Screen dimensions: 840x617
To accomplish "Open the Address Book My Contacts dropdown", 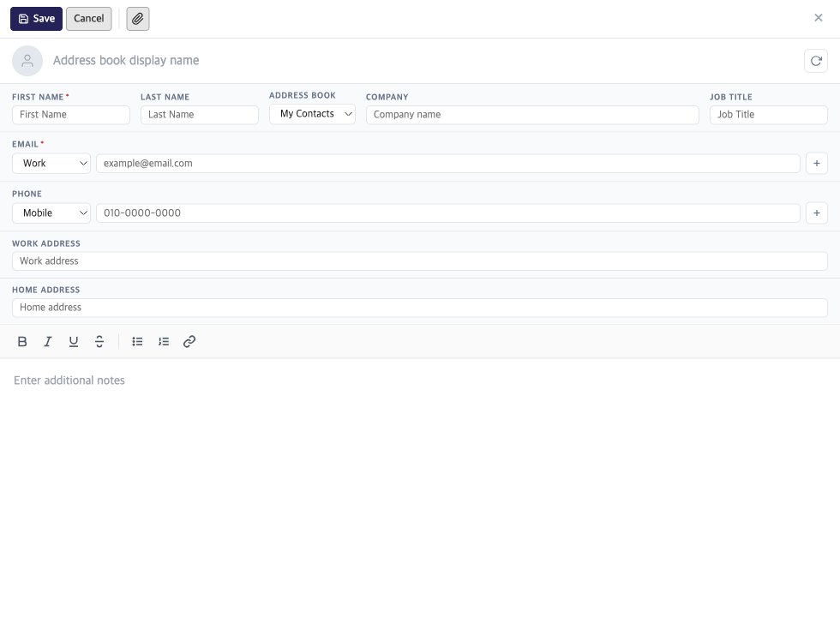I will (x=312, y=114).
